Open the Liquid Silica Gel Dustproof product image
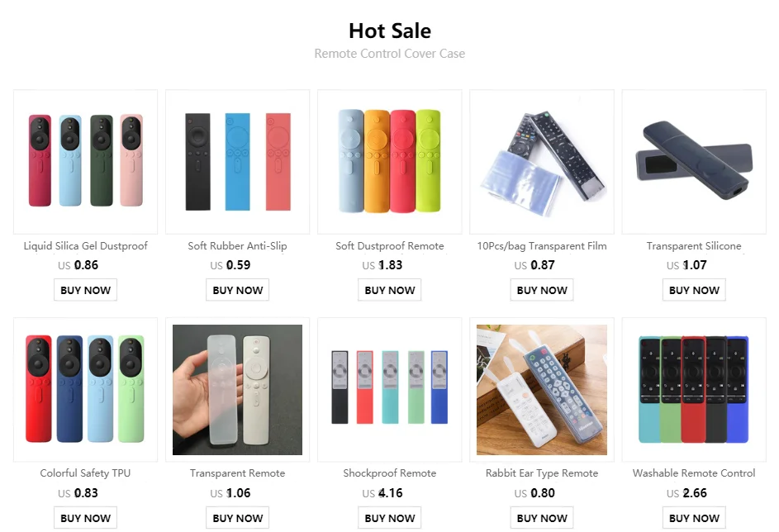The width and height of the screenshot is (779, 532). (x=85, y=162)
